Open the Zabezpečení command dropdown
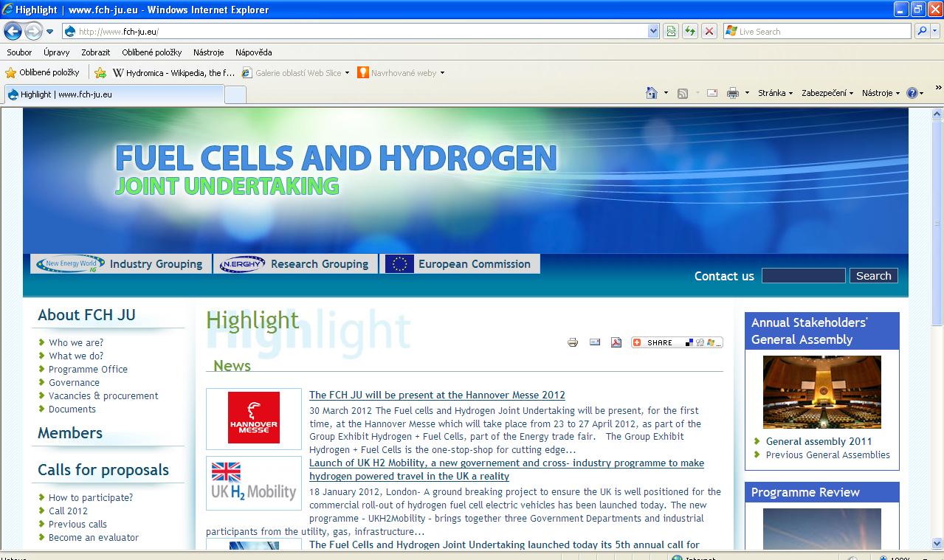The image size is (944, 560). [827, 93]
